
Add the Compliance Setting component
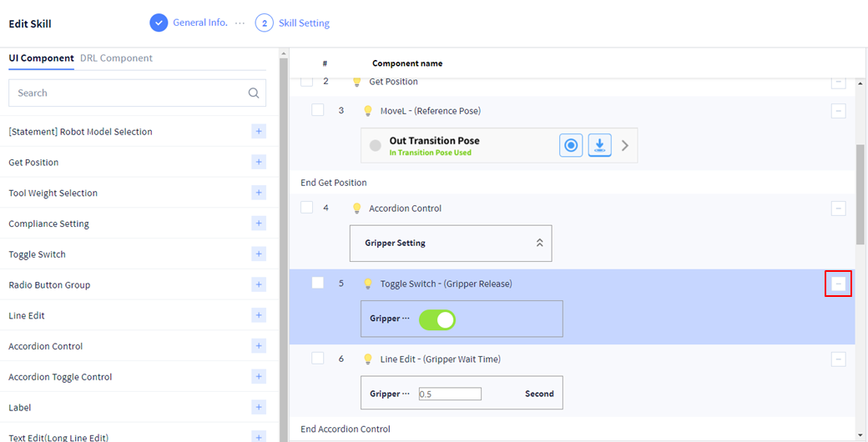[259, 224]
